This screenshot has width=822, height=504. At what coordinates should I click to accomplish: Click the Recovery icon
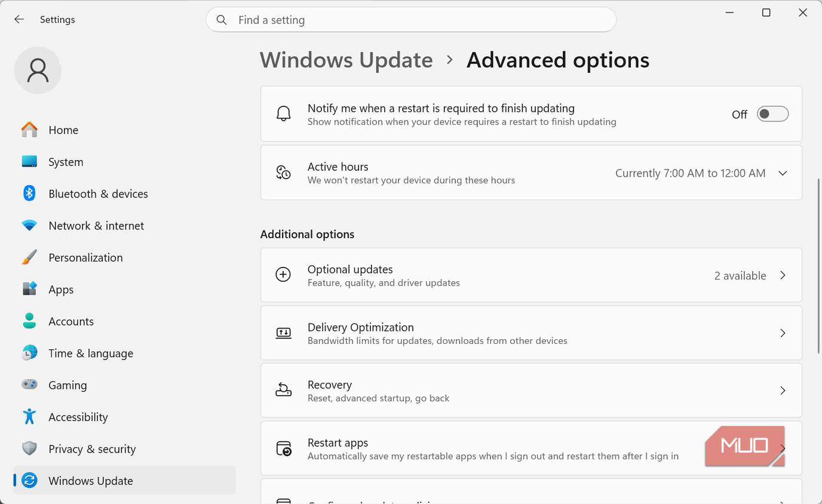[283, 390]
